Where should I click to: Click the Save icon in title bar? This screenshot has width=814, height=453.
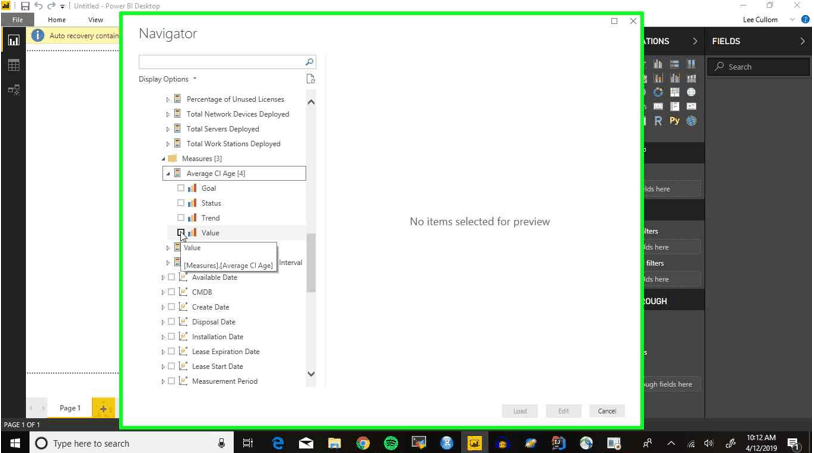tap(25, 6)
